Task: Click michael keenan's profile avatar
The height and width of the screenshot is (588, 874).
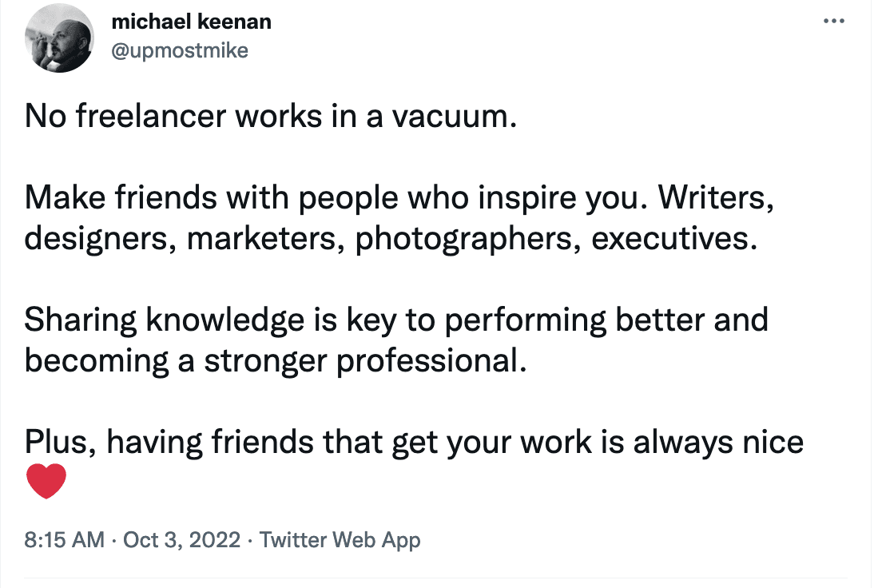Action: coord(60,40)
